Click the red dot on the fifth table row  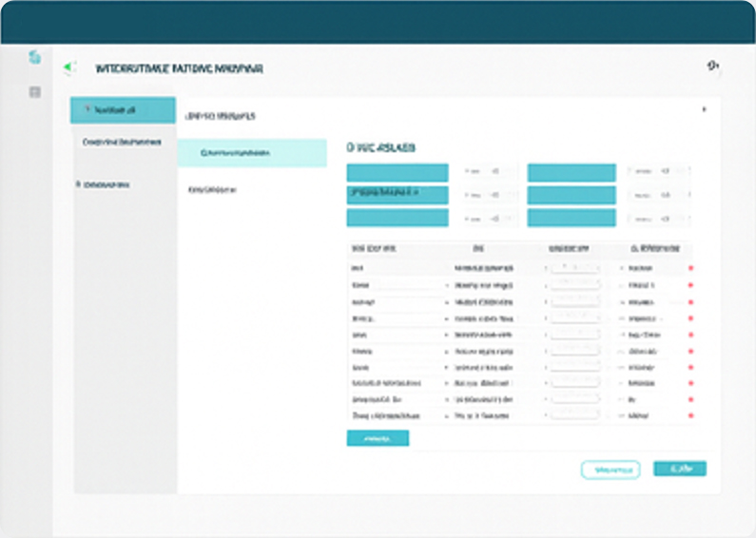click(690, 336)
